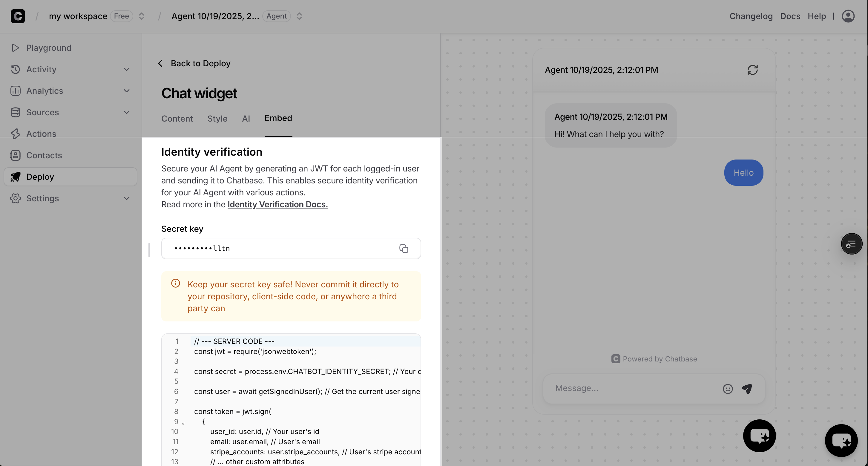
Task: Open the Contacts section
Action: 44,155
